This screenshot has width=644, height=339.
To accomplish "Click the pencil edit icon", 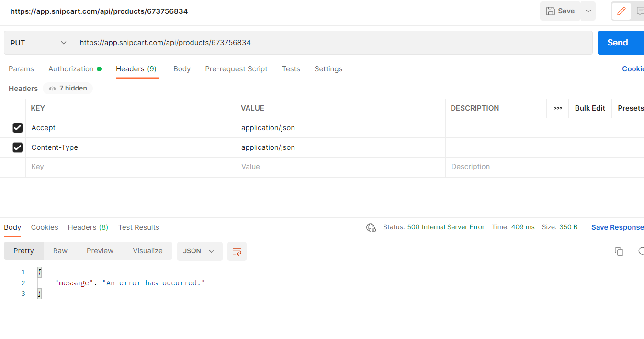I will click(621, 11).
